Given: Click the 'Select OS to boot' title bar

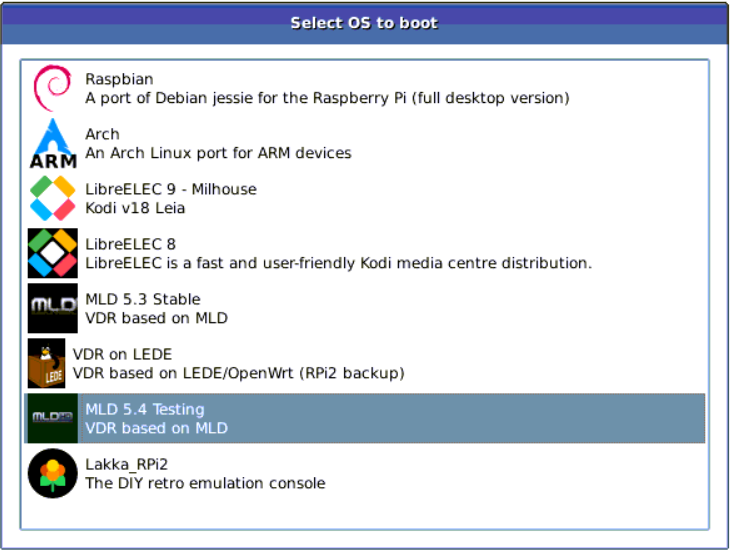Looking at the screenshot, I should click(x=365, y=23).
